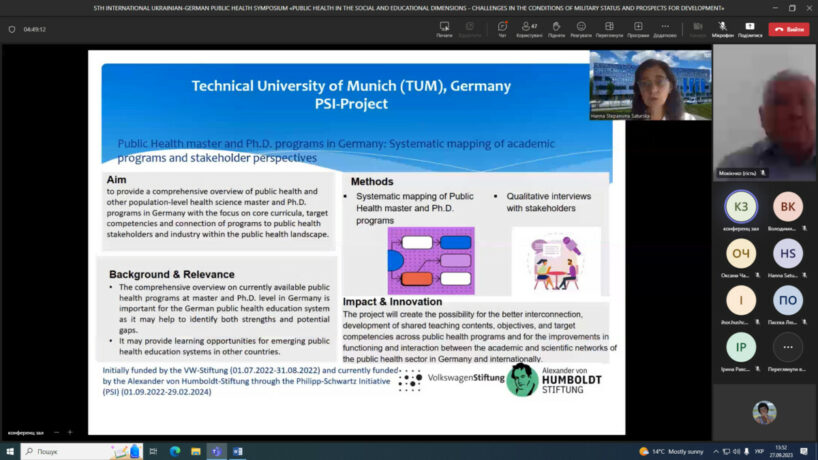Screen dimensions: 818x460
Task: Open Microsoft Teams from the taskbar
Action: (x=217, y=451)
